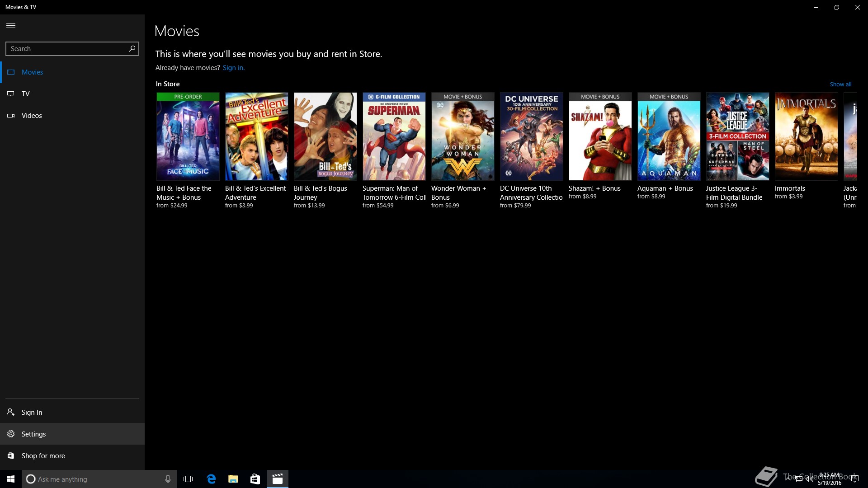Open Wonder Woman + Bonus poster
The height and width of the screenshot is (488, 868).
point(463,136)
